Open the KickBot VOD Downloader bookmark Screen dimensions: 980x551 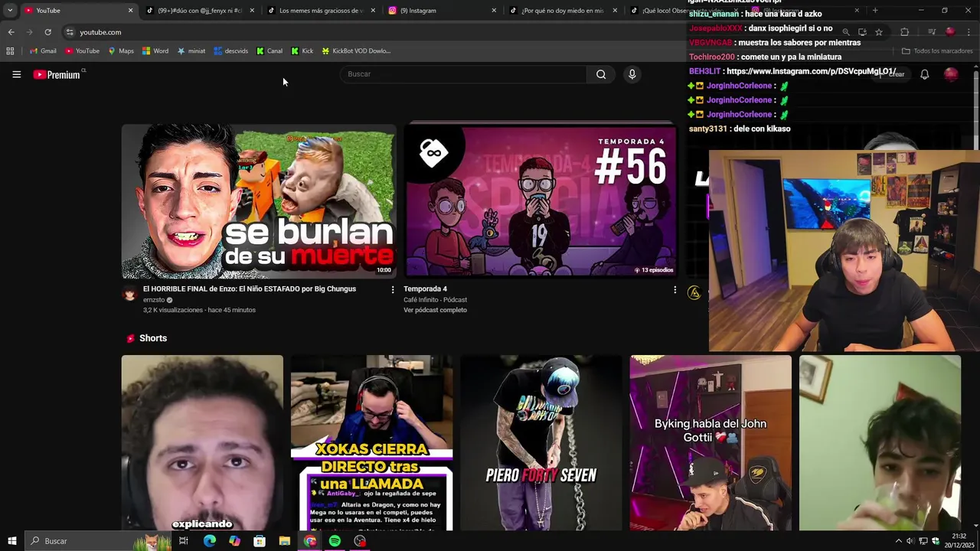[356, 51]
